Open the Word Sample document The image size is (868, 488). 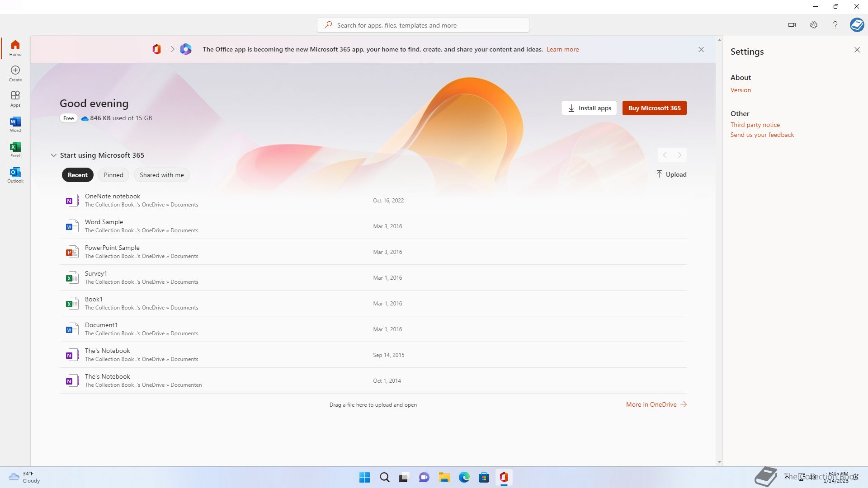pyautogui.click(x=373, y=226)
